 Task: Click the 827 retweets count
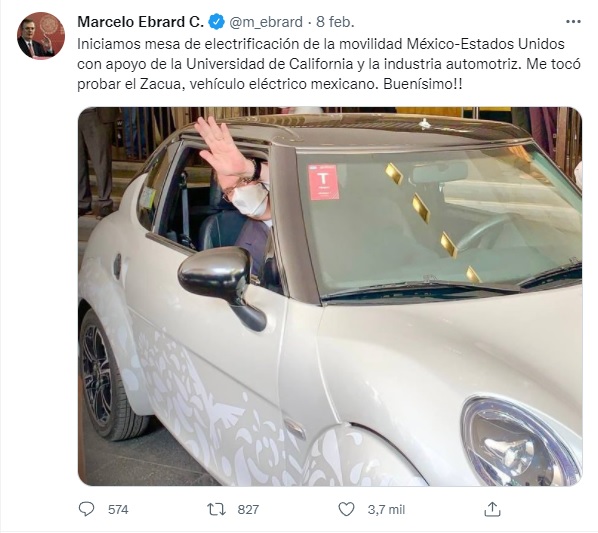(x=248, y=509)
